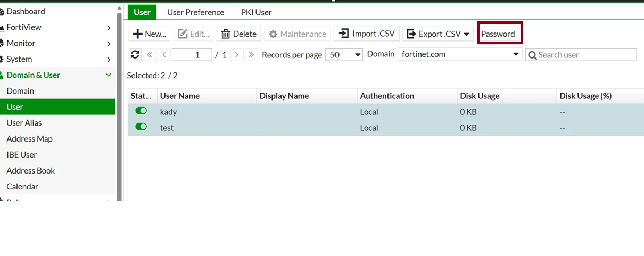Switch to the User tab
Viewport: 644px width, 256px height.
pos(142,12)
